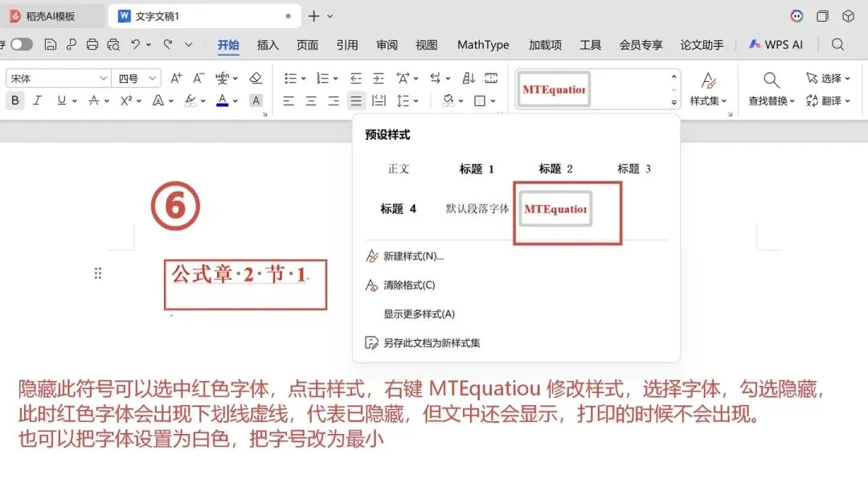Click the Redo arrow icon
This screenshot has height=504, width=868.
coord(168,44)
